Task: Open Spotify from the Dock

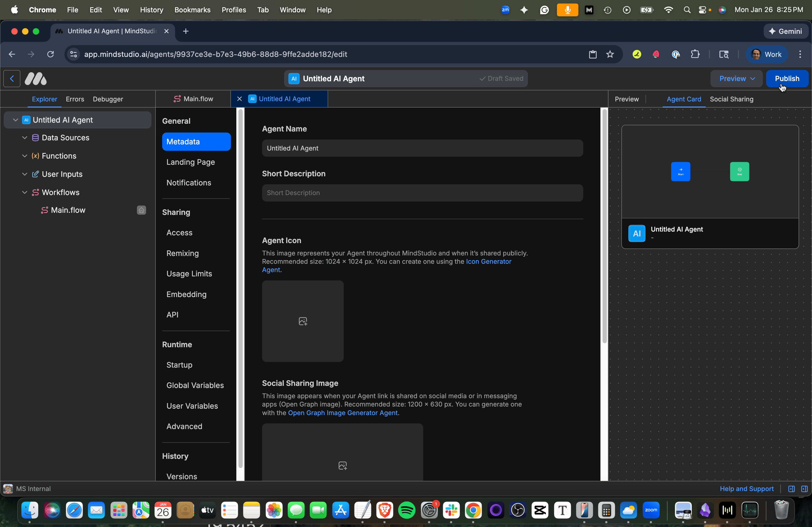Action: (x=407, y=510)
